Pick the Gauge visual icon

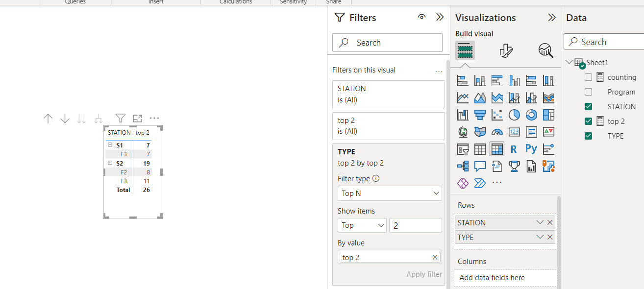(497, 132)
